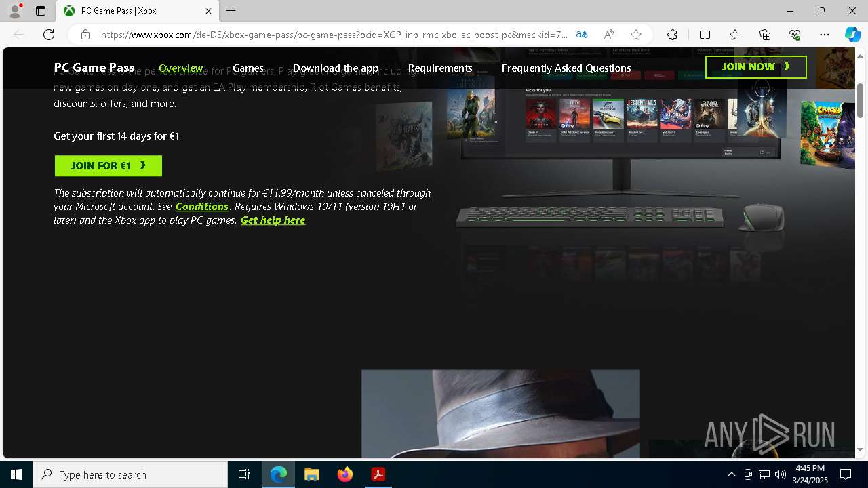Click the JOIN FOR €1 button
868x488 pixels.
point(108,166)
